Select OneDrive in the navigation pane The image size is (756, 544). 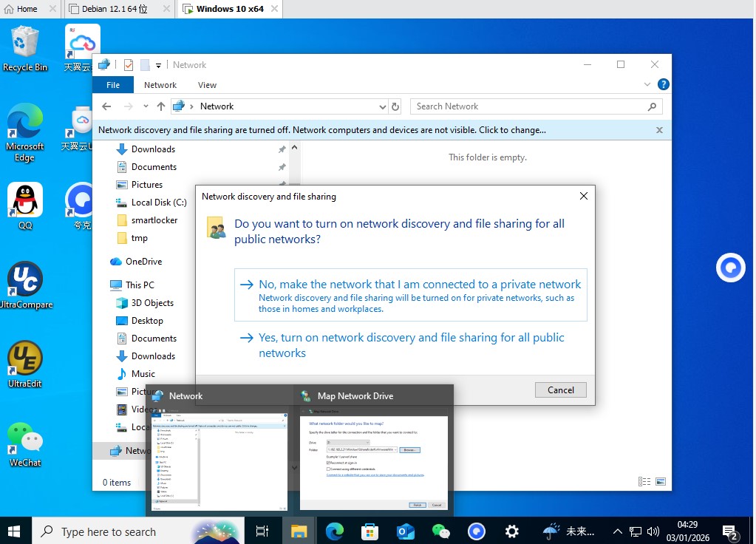point(143,262)
